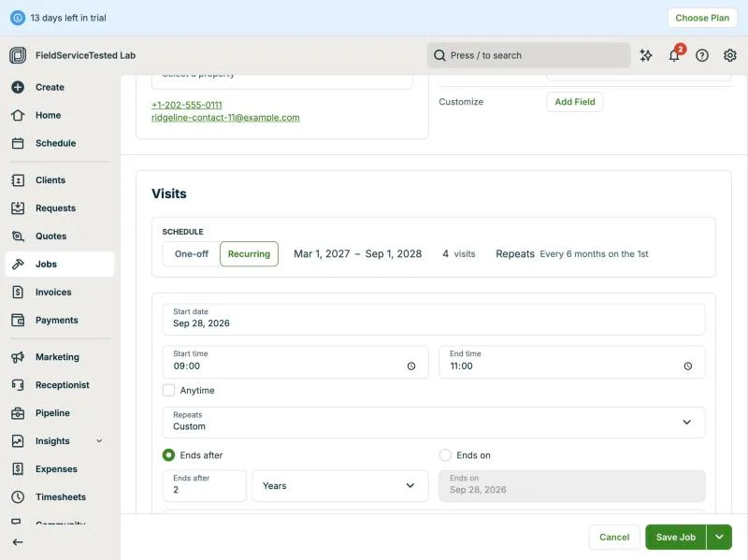The width and height of the screenshot is (748, 560).
Task: Click clock icon in End time field
Action: coord(688,366)
